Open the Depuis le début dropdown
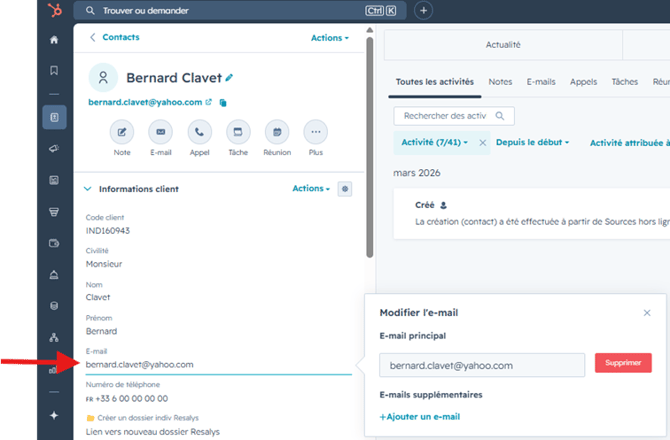This screenshot has width=670, height=440. (x=532, y=142)
